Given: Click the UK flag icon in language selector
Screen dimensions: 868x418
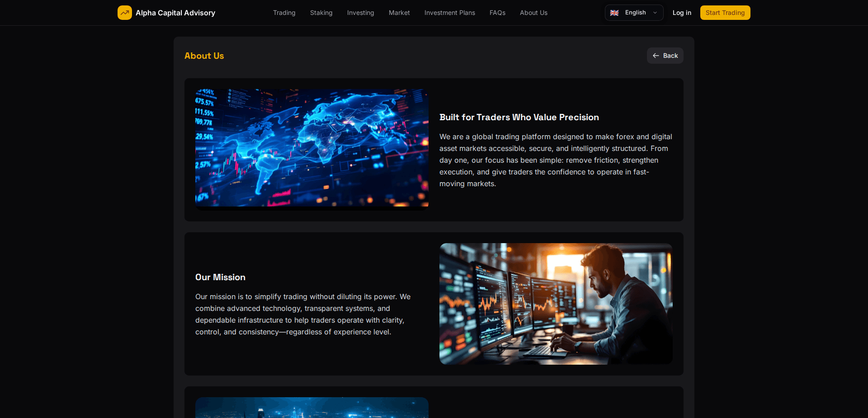Looking at the screenshot, I should pyautogui.click(x=614, y=13).
